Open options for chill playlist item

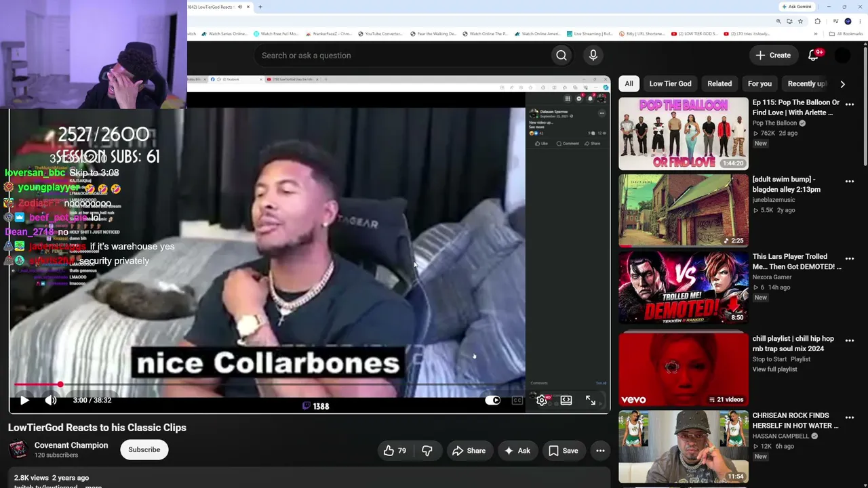coord(850,341)
